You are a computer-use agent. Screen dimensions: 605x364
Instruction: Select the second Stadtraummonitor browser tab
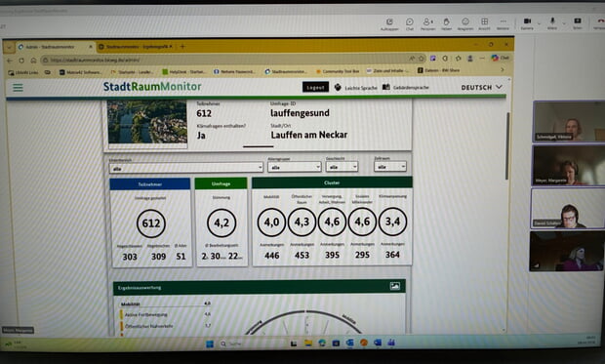click(x=136, y=47)
